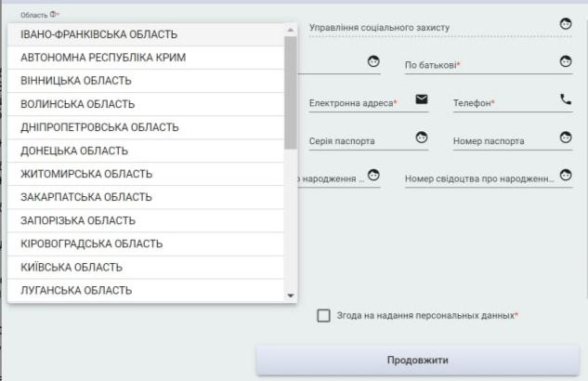The width and height of the screenshot is (588, 381).
Task: Click envelope icon in Електронна адреса field
Action: pyautogui.click(x=421, y=99)
